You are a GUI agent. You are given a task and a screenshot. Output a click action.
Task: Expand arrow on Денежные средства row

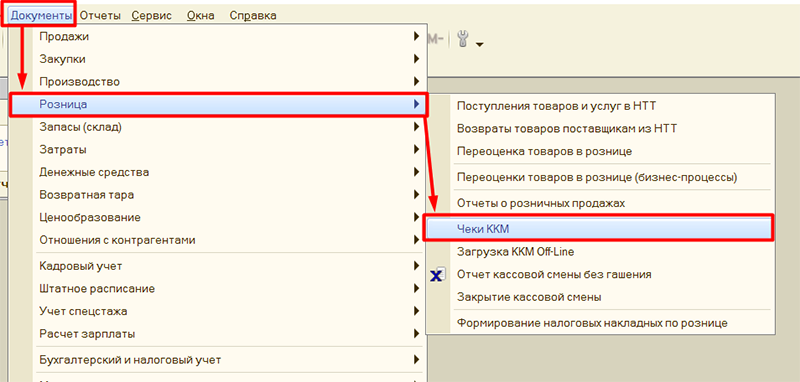tap(417, 172)
